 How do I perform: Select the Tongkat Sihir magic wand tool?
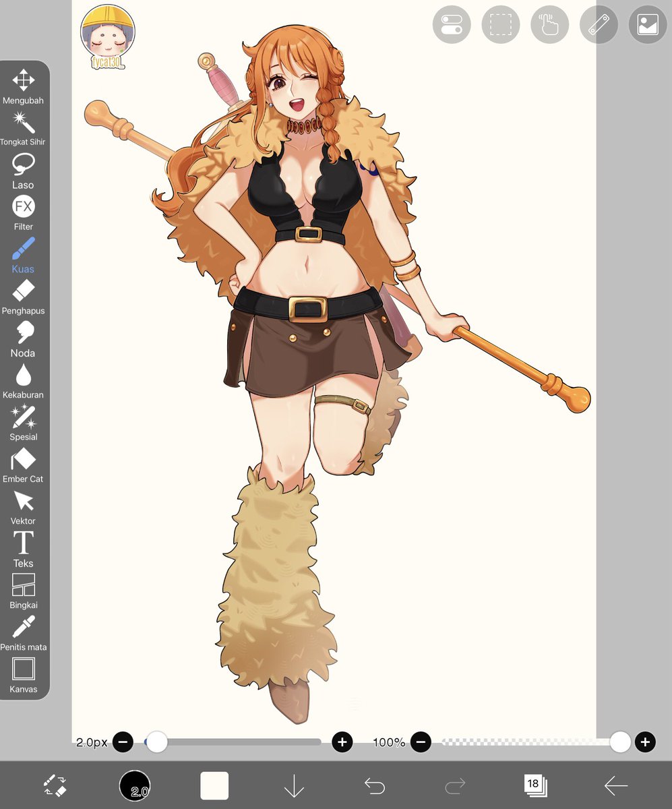pyautogui.click(x=23, y=129)
